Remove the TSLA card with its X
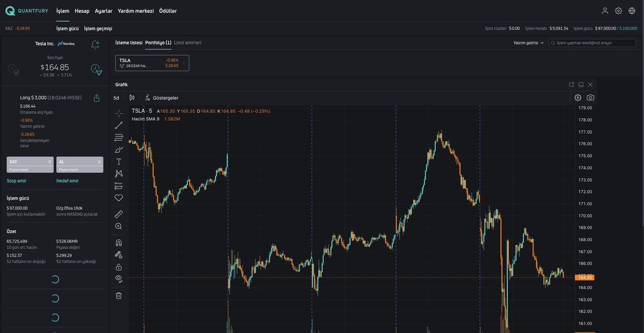This screenshot has height=333, width=644. pyautogui.click(x=184, y=63)
